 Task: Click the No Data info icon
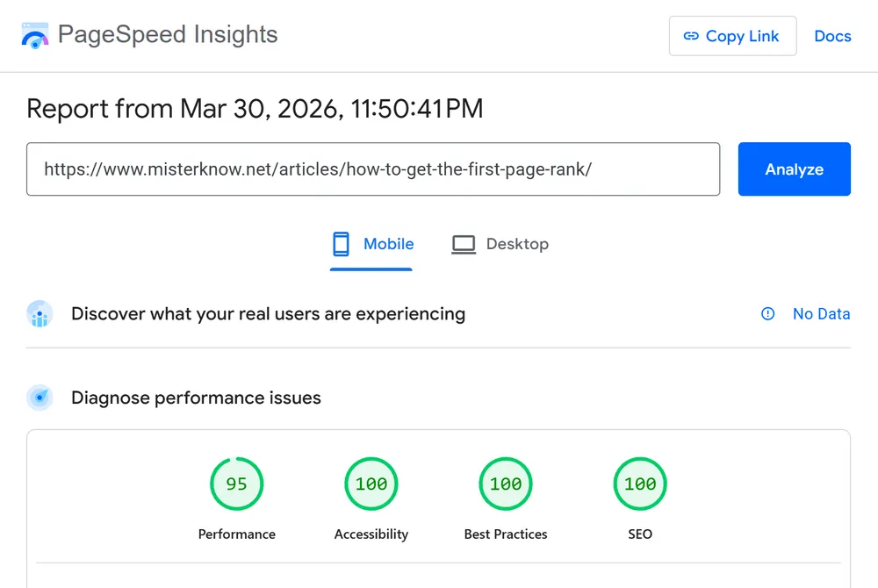pyautogui.click(x=768, y=314)
